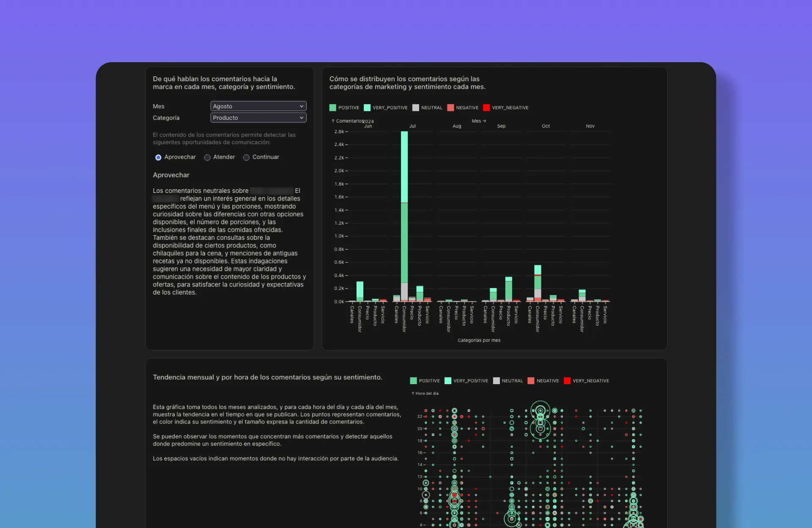The height and width of the screenshot is (528, 812).
Task: Click the POSITIVE swatch in the hourly trend legend
Action: tap(414, 381)
